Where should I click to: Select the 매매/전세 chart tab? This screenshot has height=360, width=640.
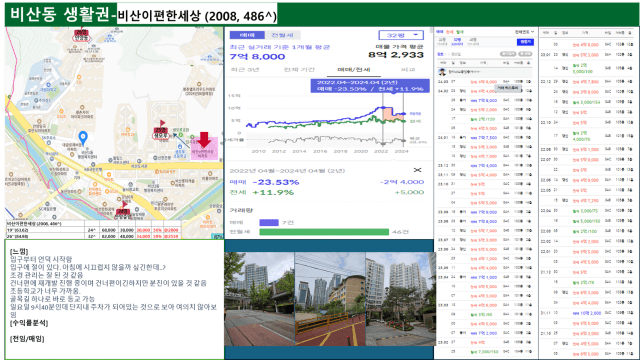(353, 69)
